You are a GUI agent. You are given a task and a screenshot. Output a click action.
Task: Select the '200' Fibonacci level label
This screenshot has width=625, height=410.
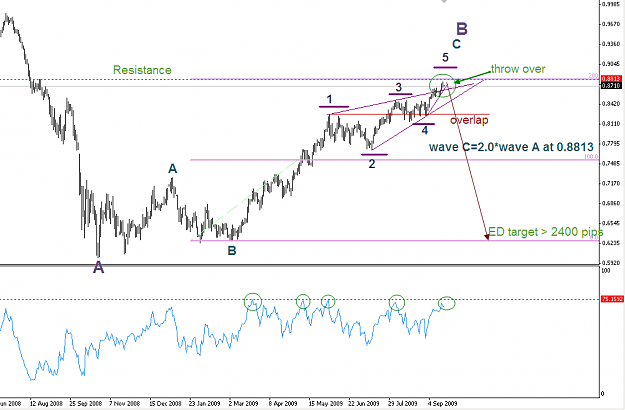click(x=594, y=76)
